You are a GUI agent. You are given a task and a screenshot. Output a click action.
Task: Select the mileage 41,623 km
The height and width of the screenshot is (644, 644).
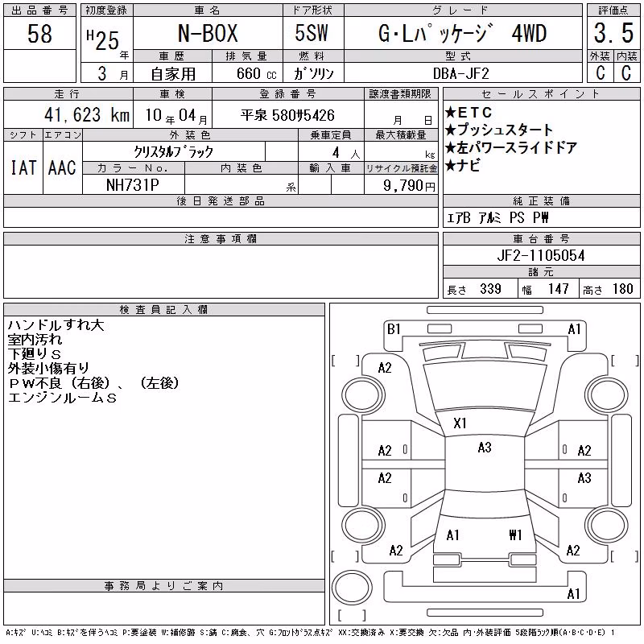pyautogui.click(x=87, y=115)
